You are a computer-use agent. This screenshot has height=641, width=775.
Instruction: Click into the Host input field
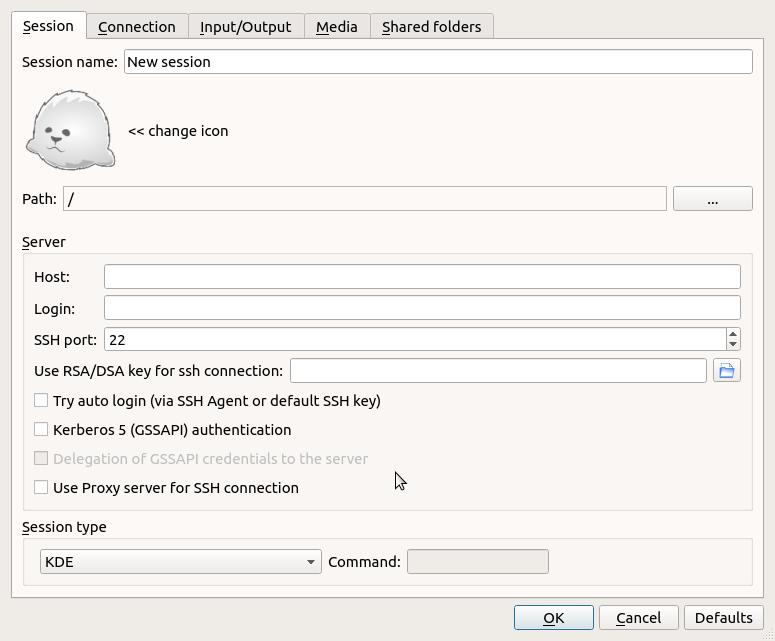(x=422, y=277)
